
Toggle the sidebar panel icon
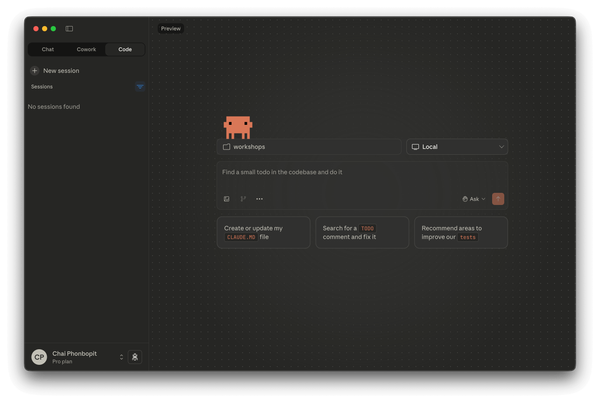tap(69, 29)
